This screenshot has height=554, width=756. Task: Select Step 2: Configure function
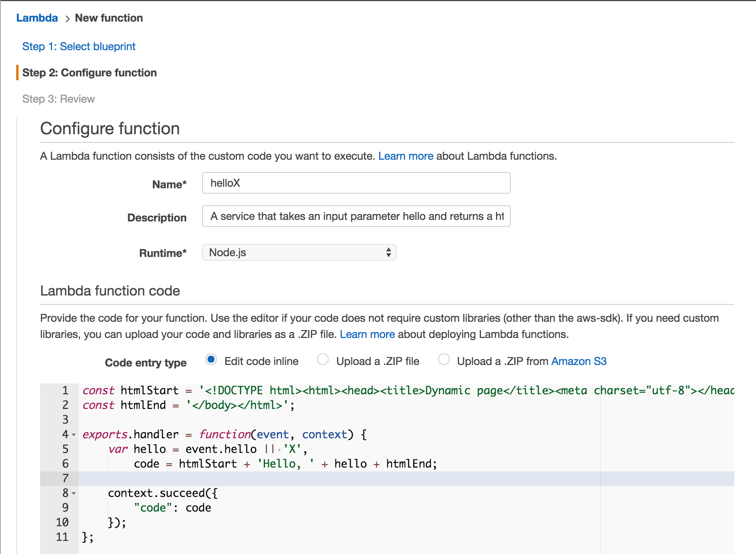pos(89,73)
